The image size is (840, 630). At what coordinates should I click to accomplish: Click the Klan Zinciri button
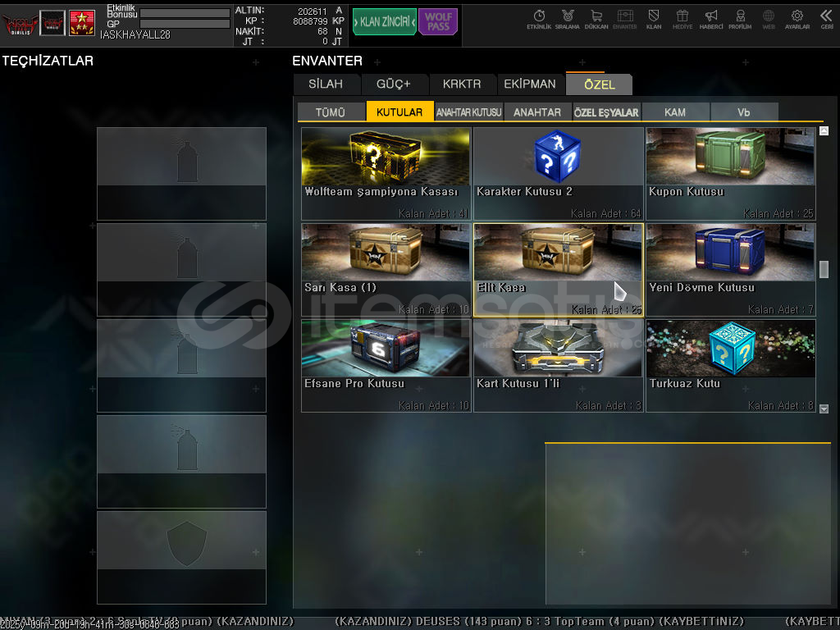[x=384, y=22]
